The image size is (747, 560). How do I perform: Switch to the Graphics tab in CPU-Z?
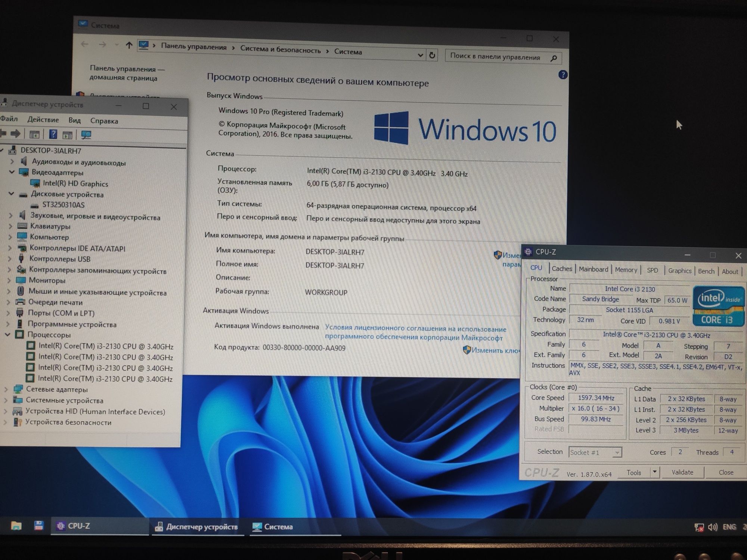pos(680,271)
